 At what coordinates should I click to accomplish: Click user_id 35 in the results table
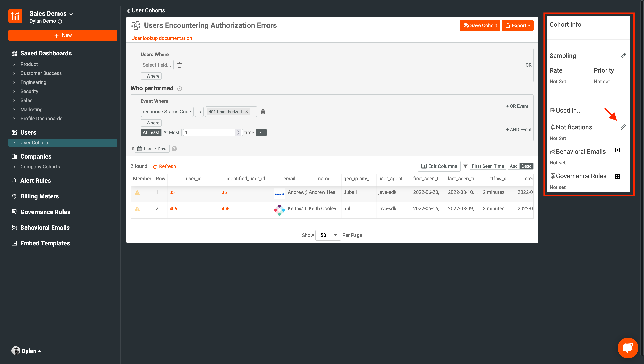(x=172, y=192)
